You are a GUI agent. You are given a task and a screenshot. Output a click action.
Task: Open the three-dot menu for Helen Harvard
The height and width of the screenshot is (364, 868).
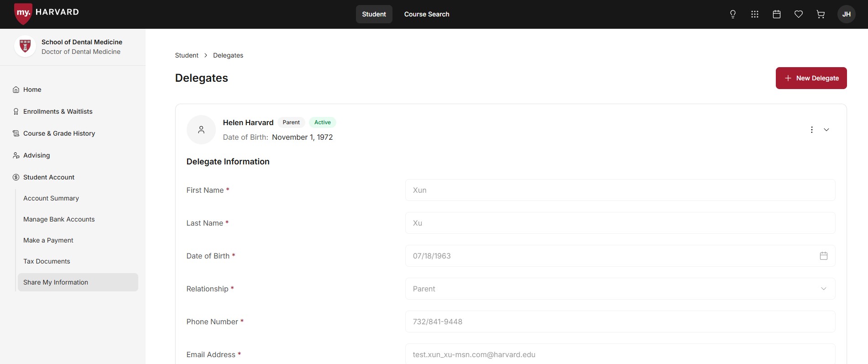tap(812, 130)
